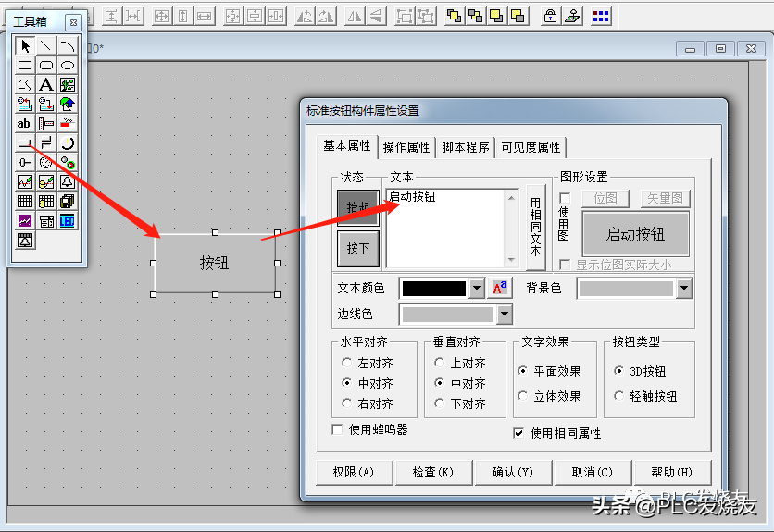The width and height of the screenshot is (774, 532).
Task: Open the 脚本程序 tab
Action: pyautogui.click(x=465, y=147)
